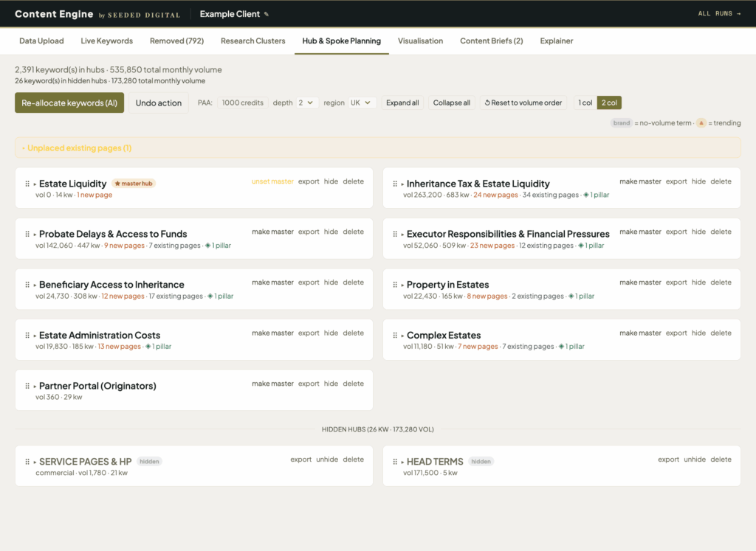This screenshot has height=551, width=756.
Task: Click drag handle for Estate Administration Costs
Action: 27,335
